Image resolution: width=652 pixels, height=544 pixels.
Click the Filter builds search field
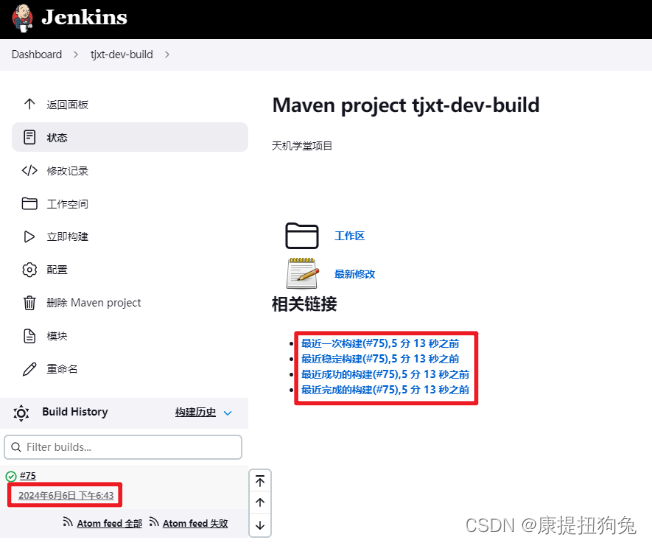pyautogui.click(x=123, y=447)
